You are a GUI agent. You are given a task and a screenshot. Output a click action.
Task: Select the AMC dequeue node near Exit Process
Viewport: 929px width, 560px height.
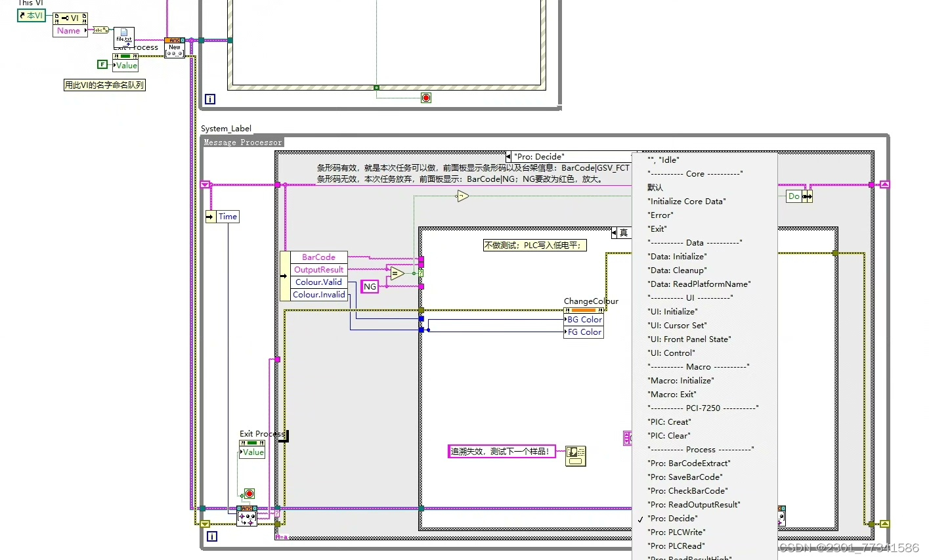click(248, 517)
